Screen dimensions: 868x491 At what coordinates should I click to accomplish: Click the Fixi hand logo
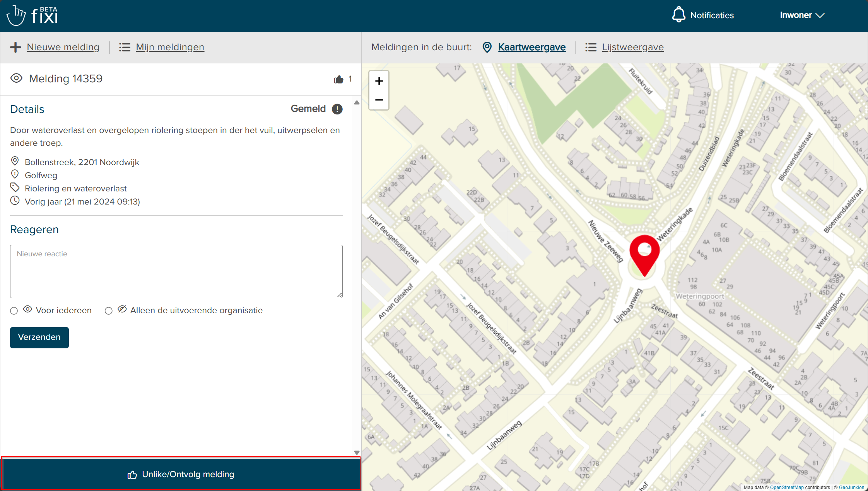pos(16,15)
